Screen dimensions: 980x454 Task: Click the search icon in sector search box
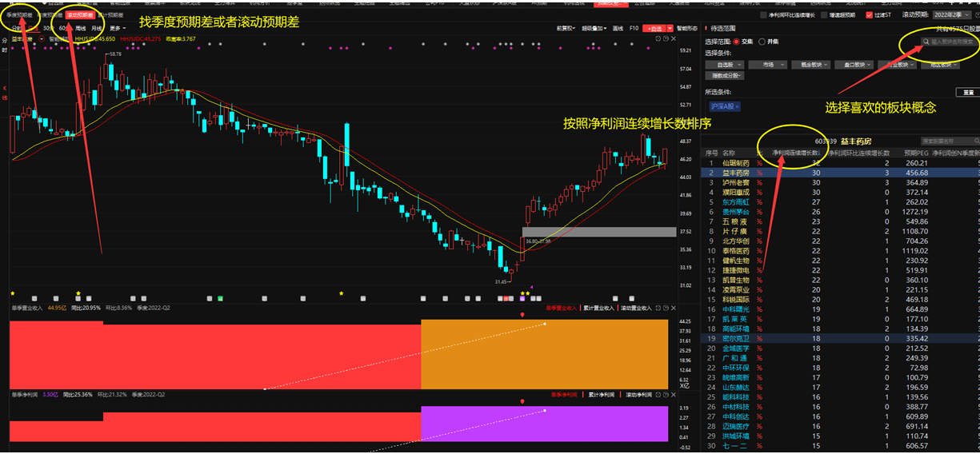click(926, 41)
